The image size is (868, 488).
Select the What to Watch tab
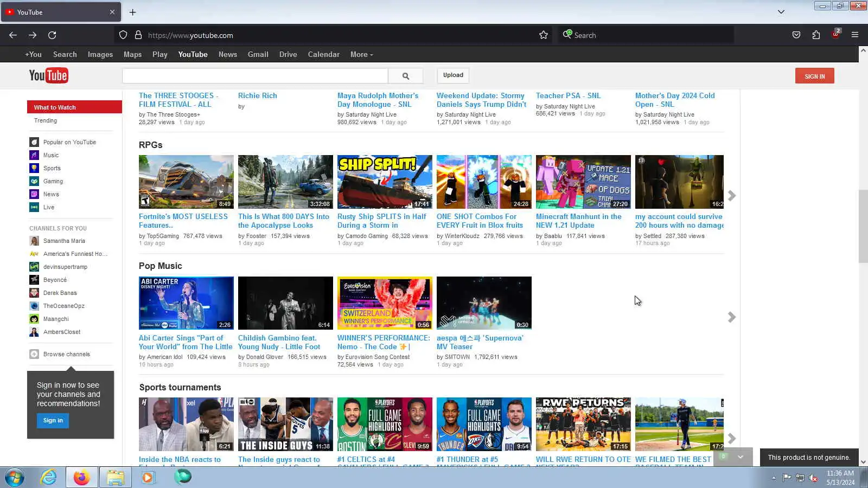pos(74,107)
